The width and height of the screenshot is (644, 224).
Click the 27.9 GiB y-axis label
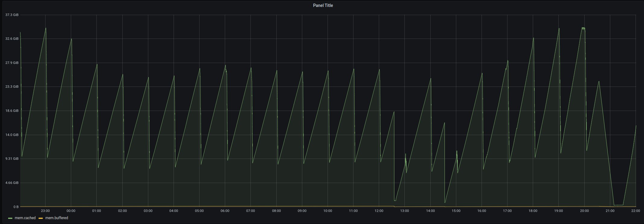12,63
